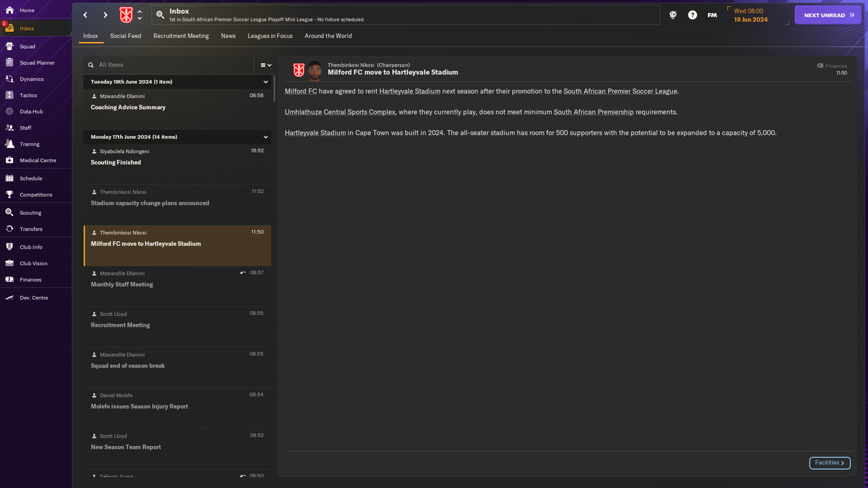Collapse the Tuesday 18th June 2024 group
The image size is (868, 488).
point(266,81)
